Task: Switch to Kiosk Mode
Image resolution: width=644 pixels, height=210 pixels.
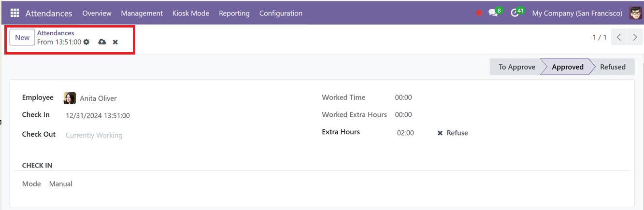Action: click(x=191, y=13)
